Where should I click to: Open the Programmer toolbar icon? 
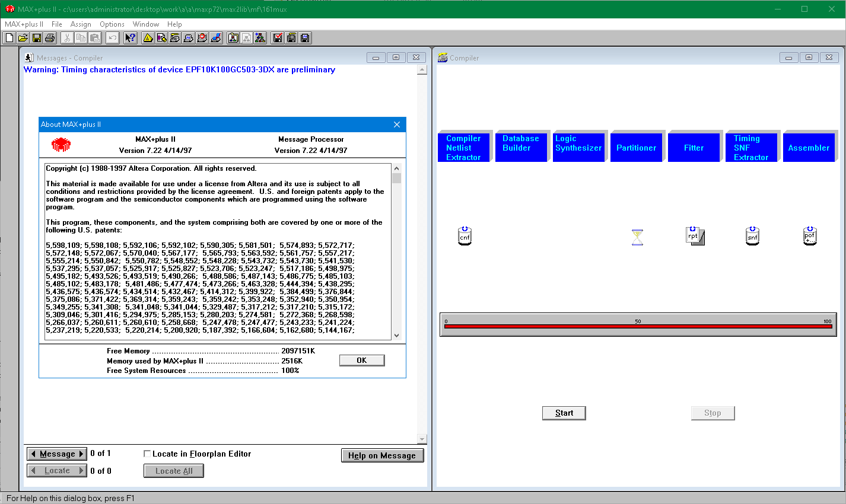coord(216,38)
